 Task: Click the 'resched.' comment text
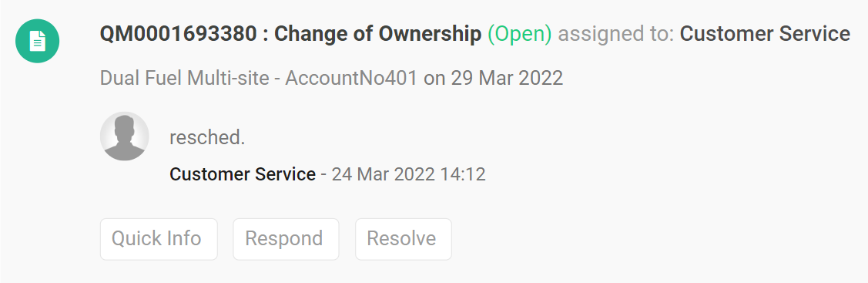point(207,137)
